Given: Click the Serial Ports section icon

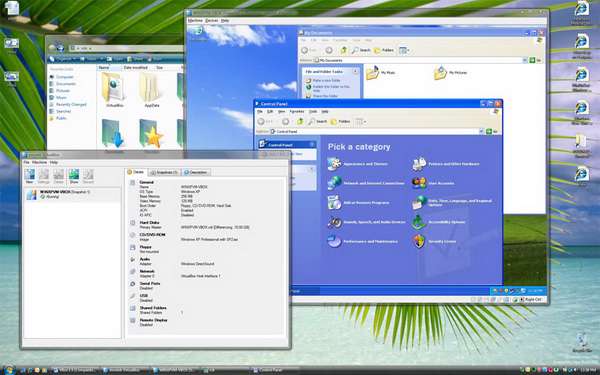Looking at the screenshot, I should [132, 284].
